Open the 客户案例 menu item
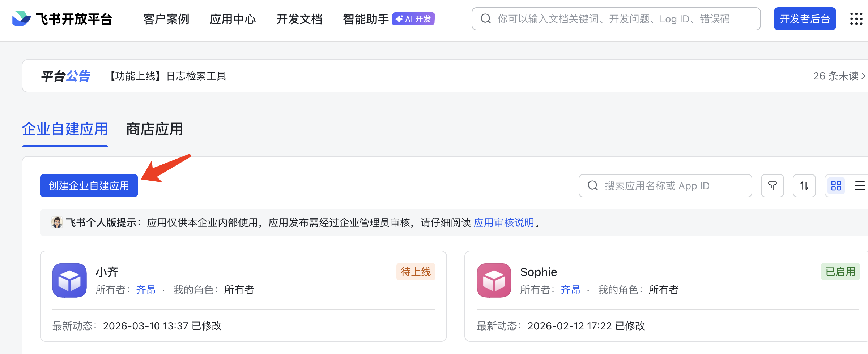 tap(166, 19)
